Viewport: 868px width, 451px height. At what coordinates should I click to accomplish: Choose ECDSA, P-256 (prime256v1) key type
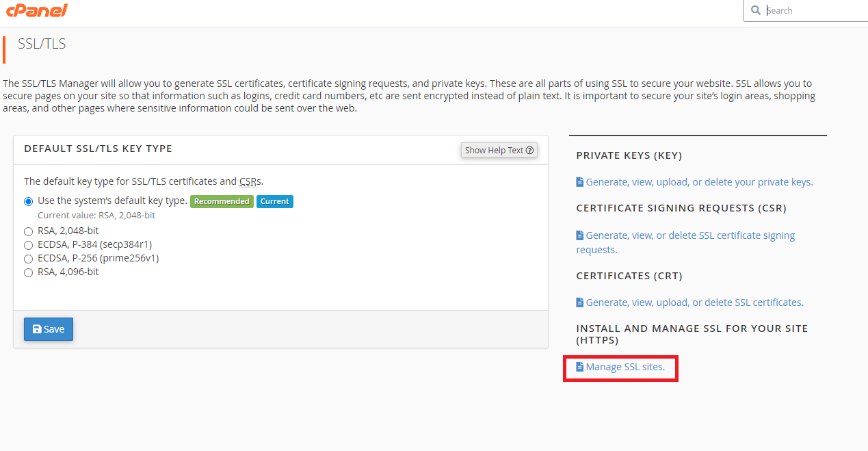pyautogui.click(x=28, y=259)
